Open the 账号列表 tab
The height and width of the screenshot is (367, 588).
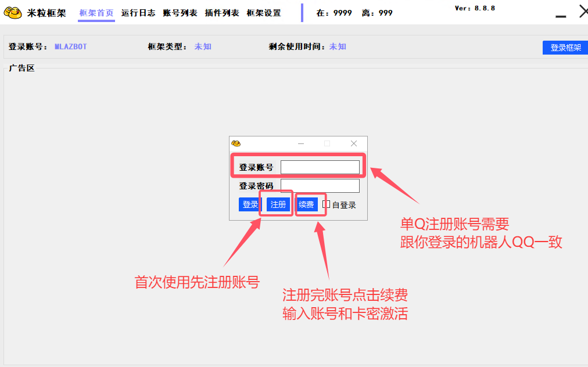(x=180, y=12)
